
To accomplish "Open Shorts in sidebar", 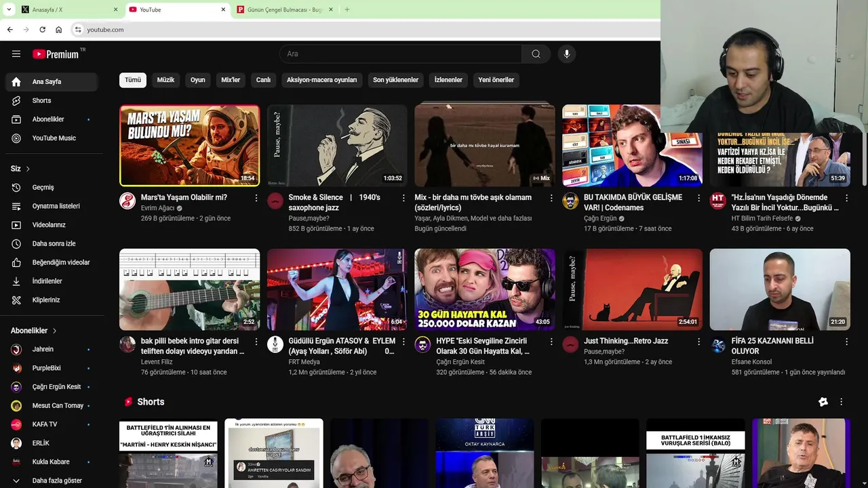I will coord(52,100).
